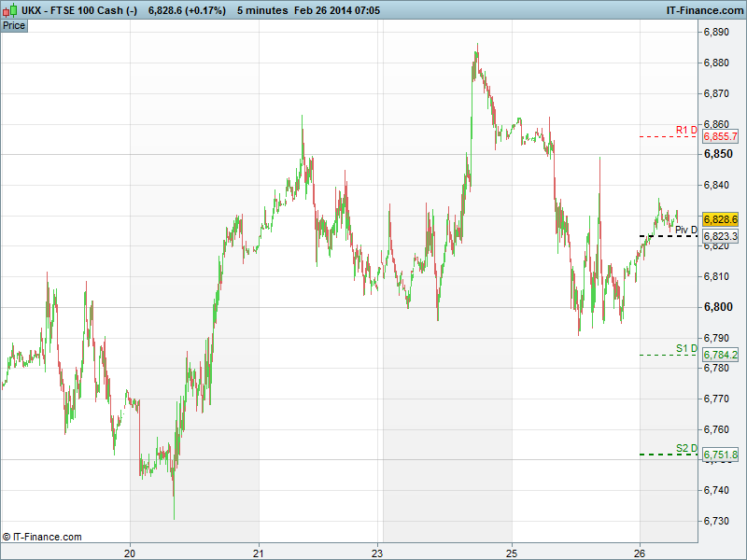
Task: Click date label 20 on time axis
Action: pyautogui.click(x=131, y=551)
